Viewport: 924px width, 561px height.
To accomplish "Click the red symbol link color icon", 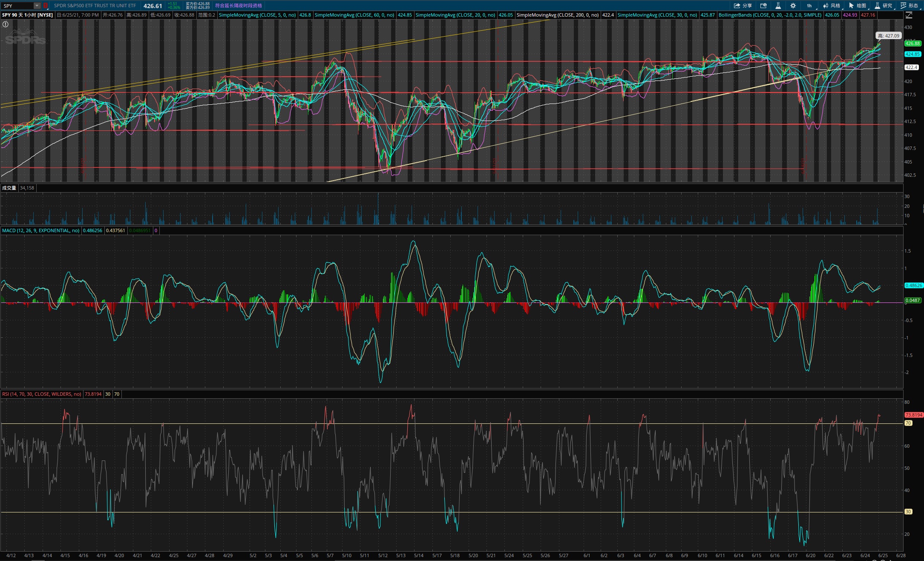I will (x=46, y=6).
